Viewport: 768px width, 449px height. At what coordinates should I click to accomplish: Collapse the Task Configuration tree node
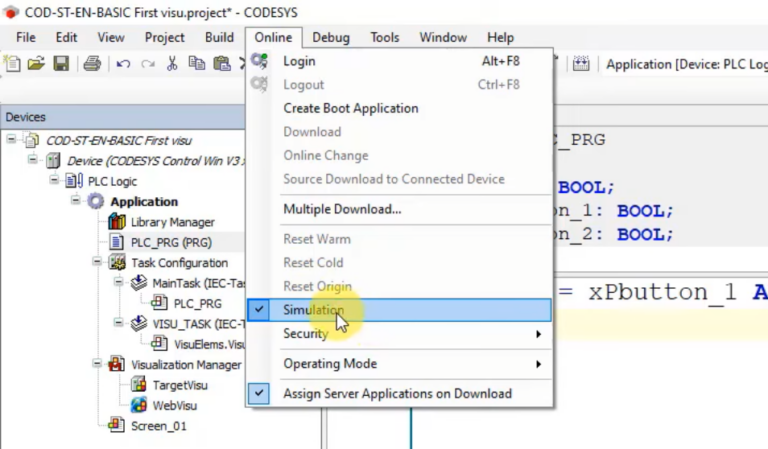[98, 263]
